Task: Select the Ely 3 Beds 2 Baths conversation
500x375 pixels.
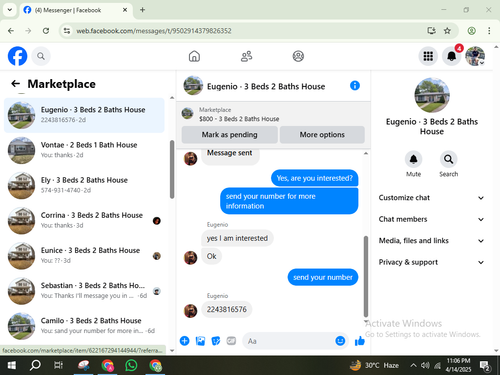Action: pyautogui.click(x=84, y=185)
